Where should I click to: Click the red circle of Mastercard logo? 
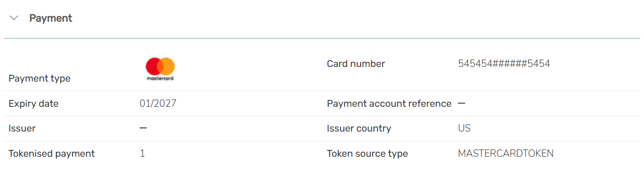[154, 66]
